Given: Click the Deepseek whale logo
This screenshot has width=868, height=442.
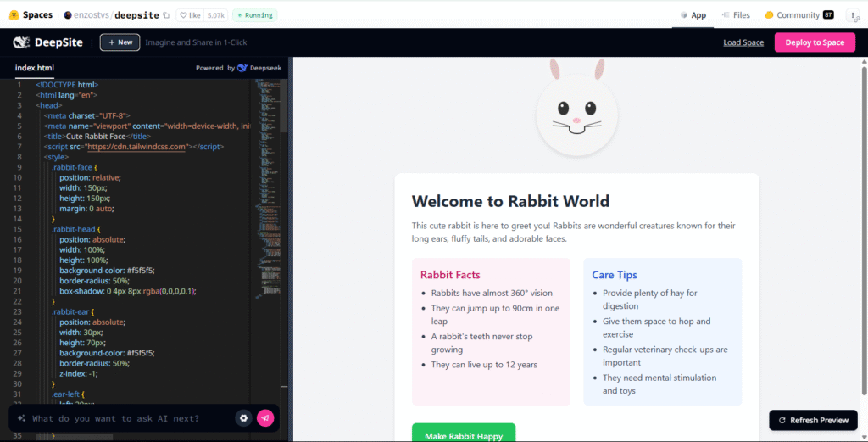Looking at the screenshot, I should click(242, 68).
